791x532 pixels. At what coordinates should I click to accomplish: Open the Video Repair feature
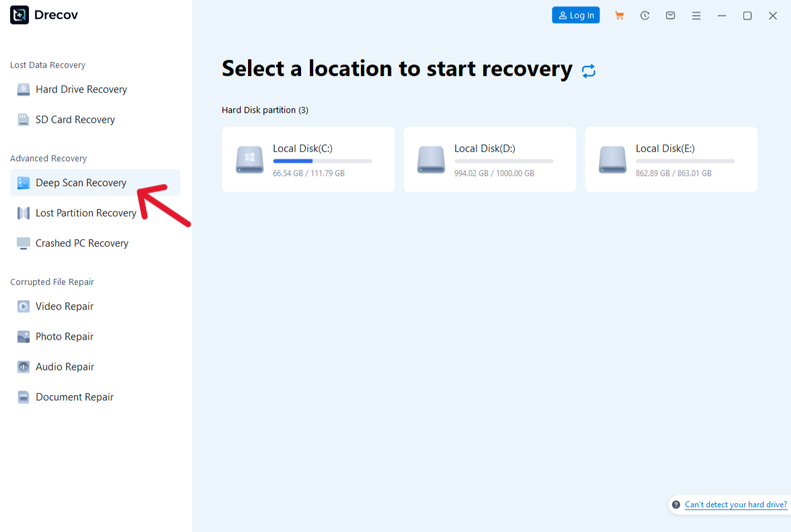64,306
